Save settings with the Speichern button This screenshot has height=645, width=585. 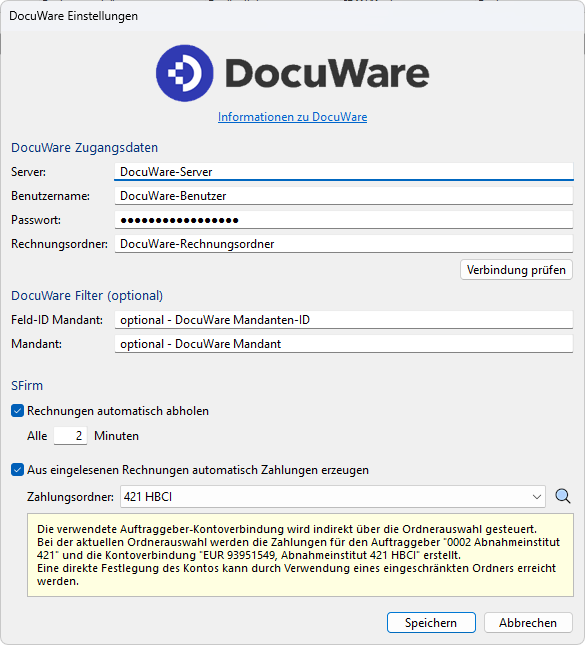click(x=431, y=622)
